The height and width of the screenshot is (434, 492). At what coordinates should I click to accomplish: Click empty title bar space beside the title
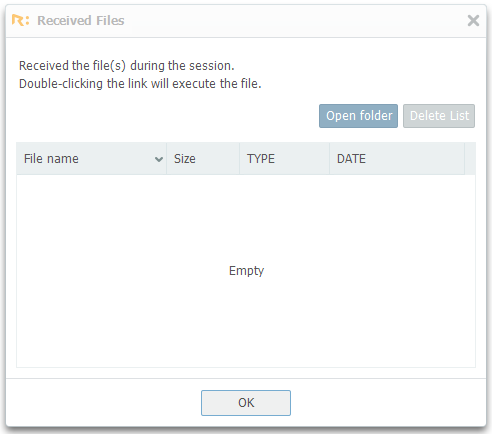[x=293, y=20]
